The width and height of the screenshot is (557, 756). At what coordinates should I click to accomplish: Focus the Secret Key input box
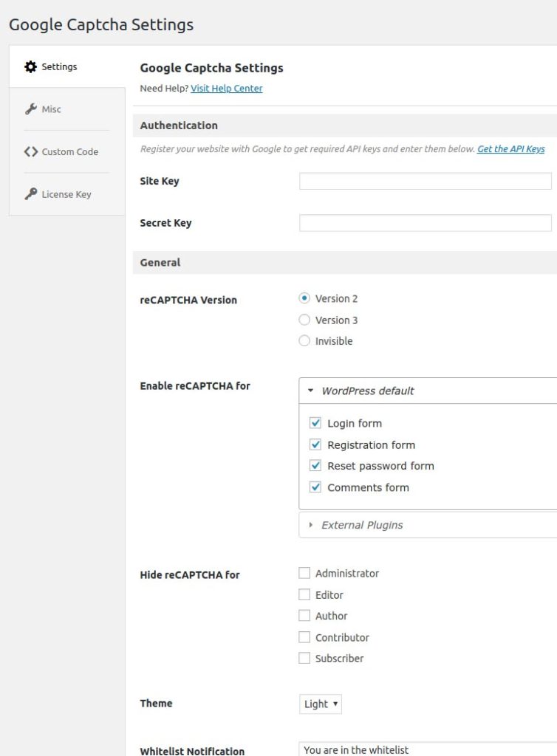click(x=426, y=223)
